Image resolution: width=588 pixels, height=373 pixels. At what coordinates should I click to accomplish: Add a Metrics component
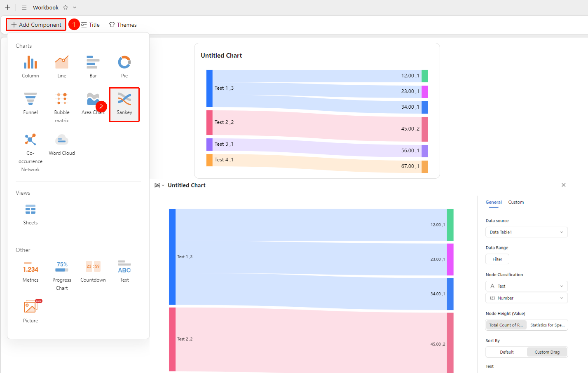pyautogui.click(x=30, y=271)
